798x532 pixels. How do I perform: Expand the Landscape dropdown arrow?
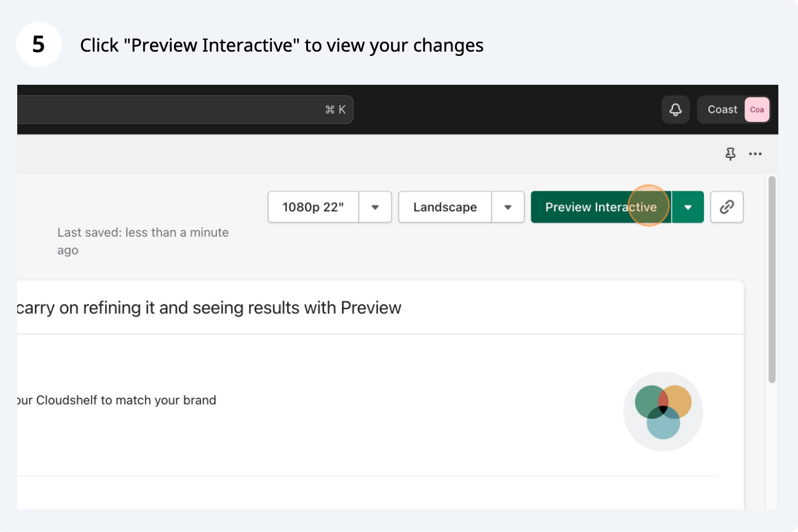[x=508, y=207]
